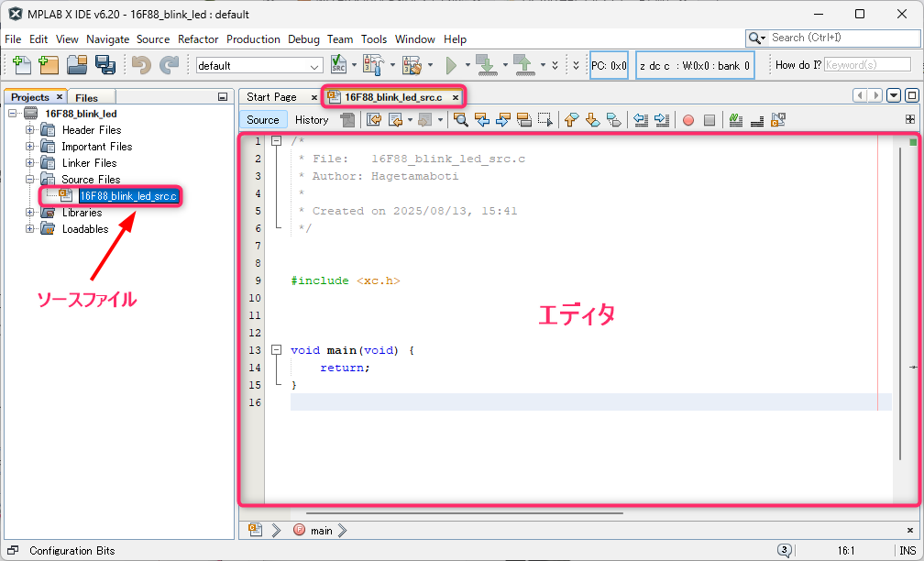
Task: Click the Find Selection magnifier icon
Action: [461, 119]
